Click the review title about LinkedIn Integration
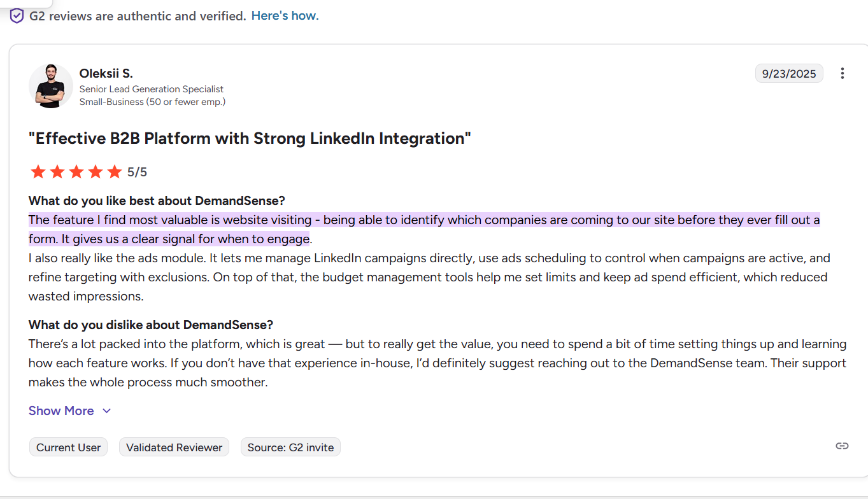Screen dimensions: 868x499 point(249,138)
